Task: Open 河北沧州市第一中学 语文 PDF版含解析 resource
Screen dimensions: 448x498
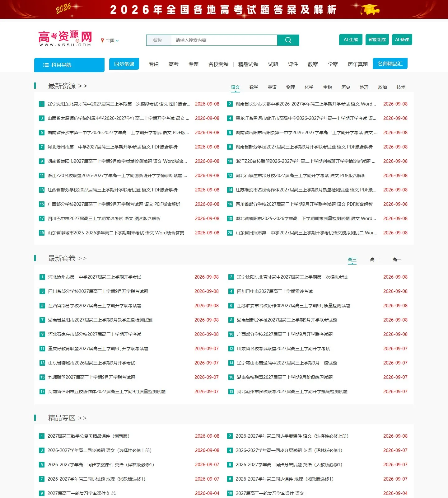Action: [x=112, y=147]
